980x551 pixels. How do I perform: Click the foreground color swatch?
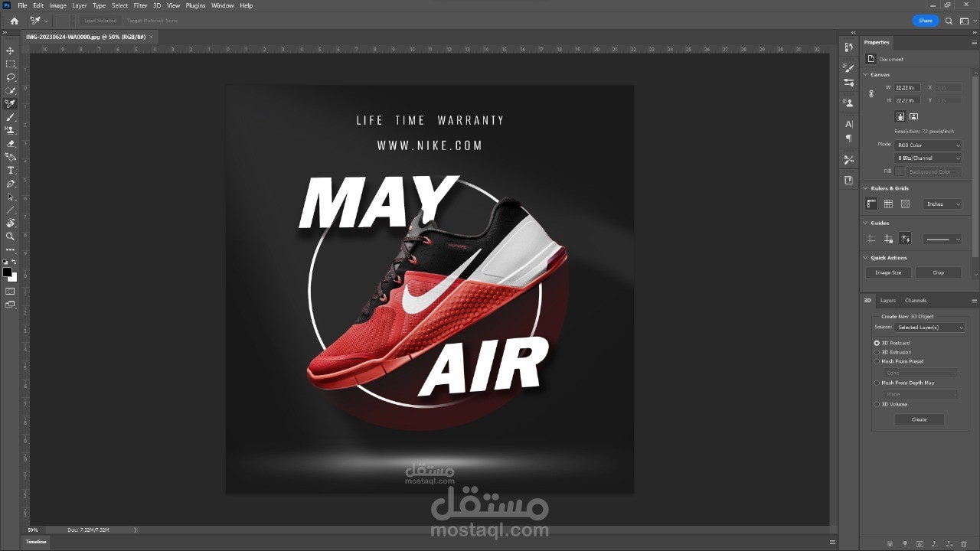7,272
